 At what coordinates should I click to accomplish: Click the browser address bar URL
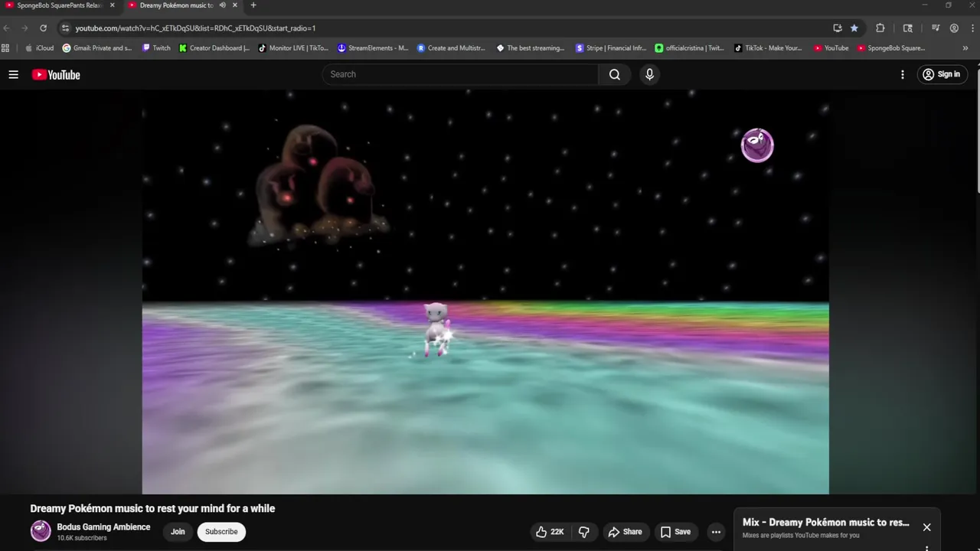(x=195, y=28)
